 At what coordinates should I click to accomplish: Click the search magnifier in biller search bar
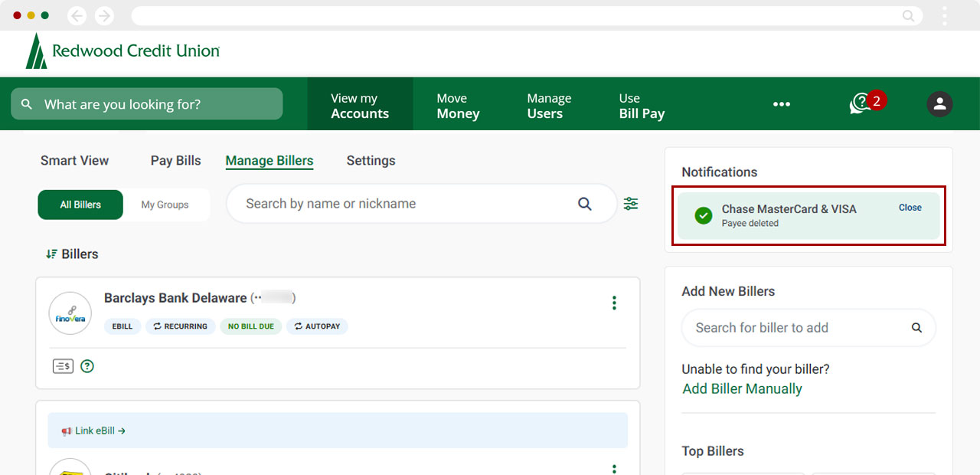pos(584,203)
